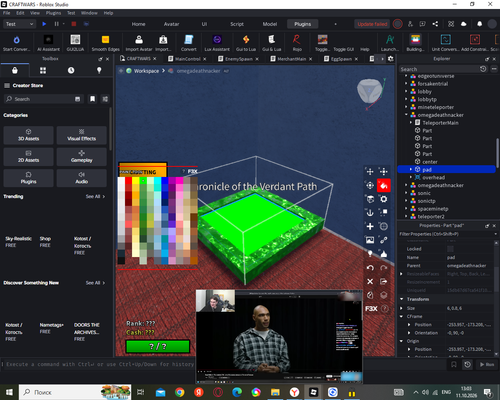This screenshot has width=500, height=400.
Task: Open the Lux Assistant plugin
Action: pyautogui.click(x=217, y=43)
